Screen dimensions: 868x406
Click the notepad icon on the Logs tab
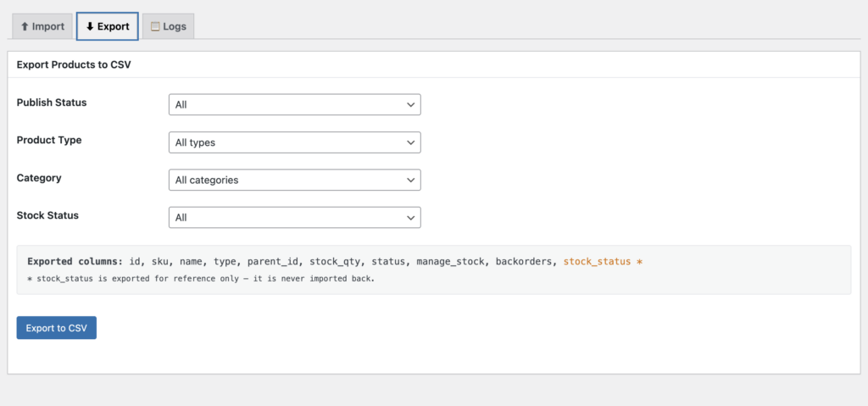155,26
